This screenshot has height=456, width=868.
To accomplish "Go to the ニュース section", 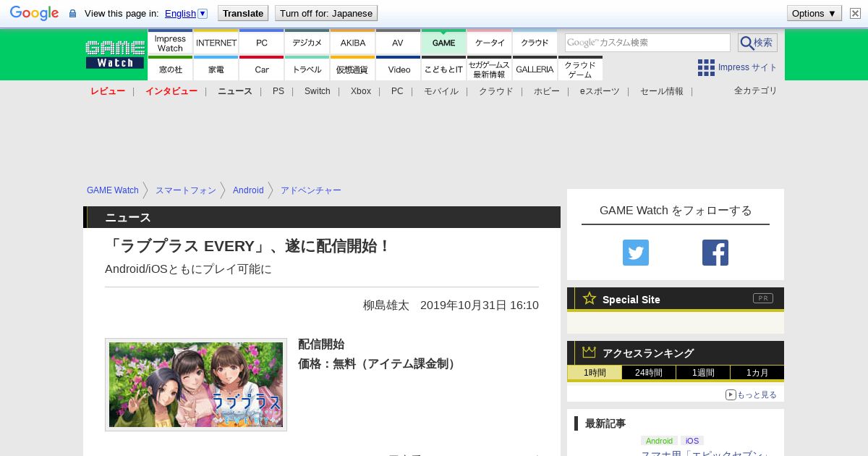I will pos(235,91).
